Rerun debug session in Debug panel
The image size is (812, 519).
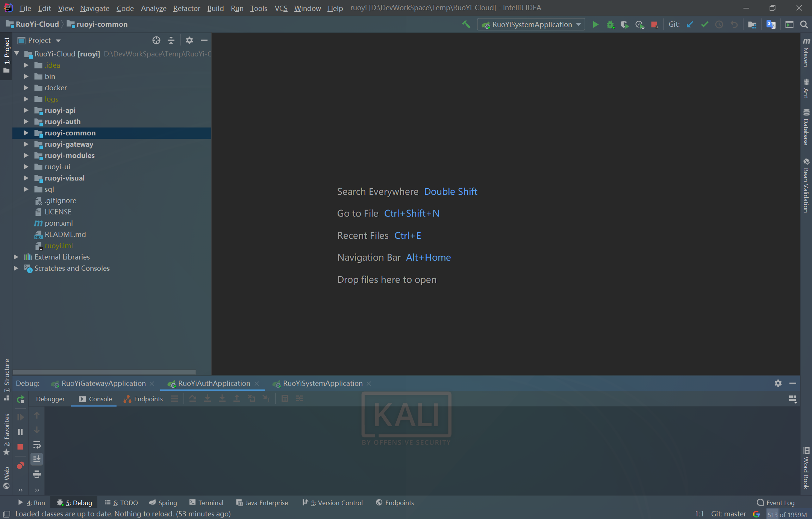pyautogui.click(x=21, y=399)
